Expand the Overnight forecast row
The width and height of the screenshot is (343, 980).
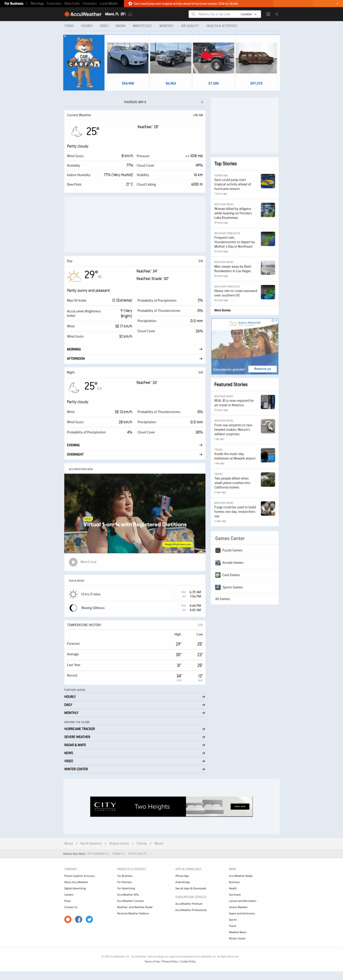click(x=135, y=454)
